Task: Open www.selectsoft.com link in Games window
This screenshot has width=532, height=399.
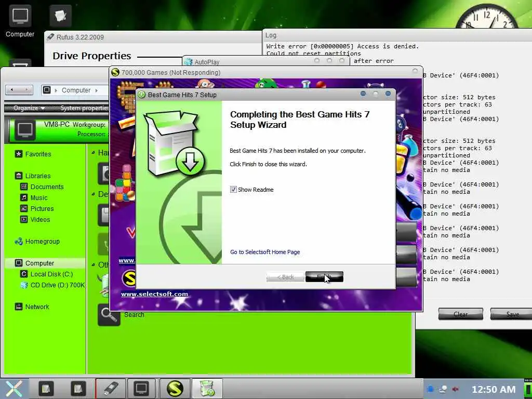Action: click(x=154, y=294)
